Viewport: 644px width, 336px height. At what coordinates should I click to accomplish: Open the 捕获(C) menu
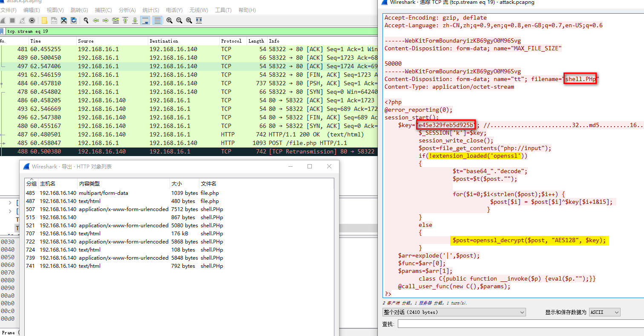[x=103, y=10]
